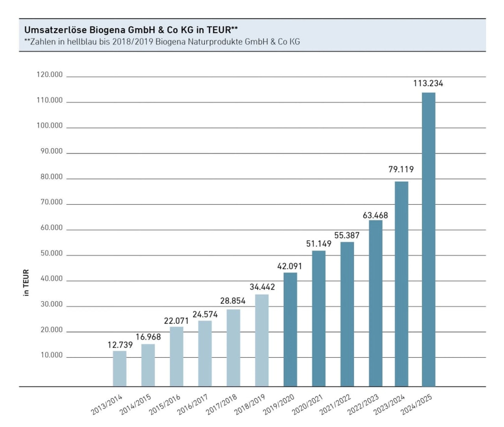Click the hellblau footnote subtitle text
Viewport: 504px width, 427px height.
click(162, 42)
